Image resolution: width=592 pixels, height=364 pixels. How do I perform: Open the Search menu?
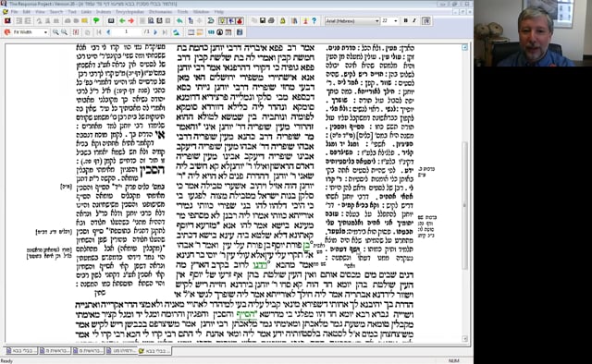(x=55, y=12)
